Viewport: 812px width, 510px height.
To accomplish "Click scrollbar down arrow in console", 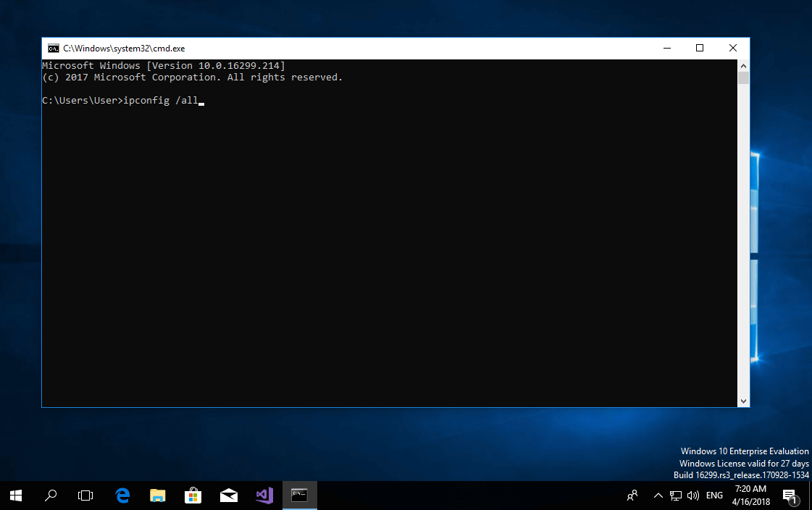I will 744,401.
